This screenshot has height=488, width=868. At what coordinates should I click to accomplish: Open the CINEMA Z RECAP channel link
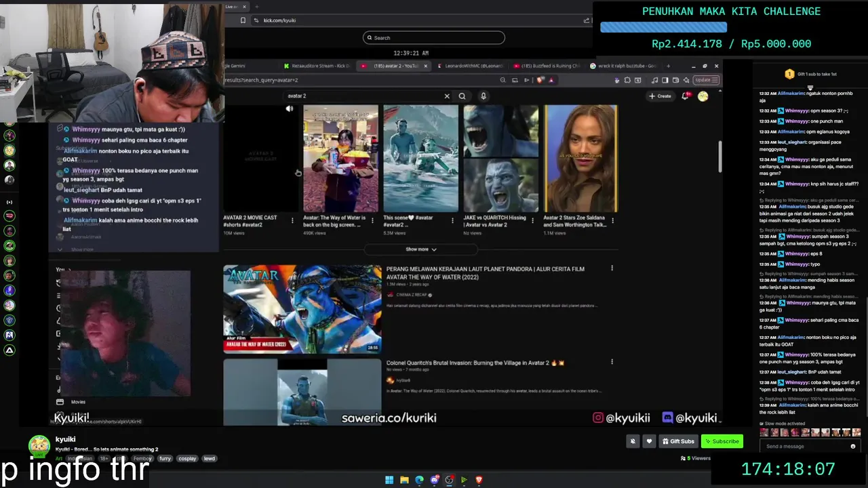412,295
